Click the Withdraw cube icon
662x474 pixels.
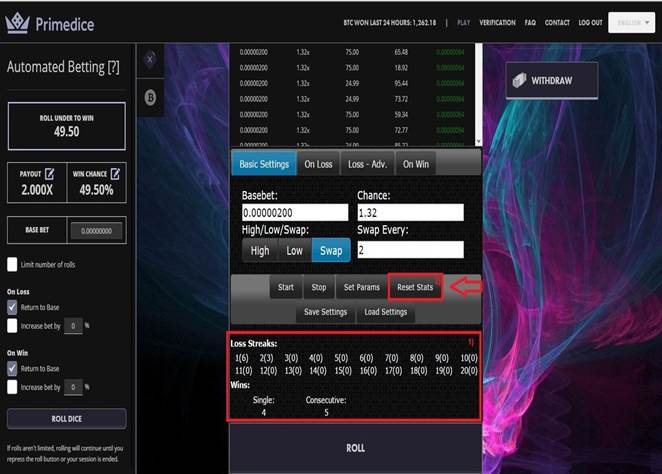pos(516,80)
